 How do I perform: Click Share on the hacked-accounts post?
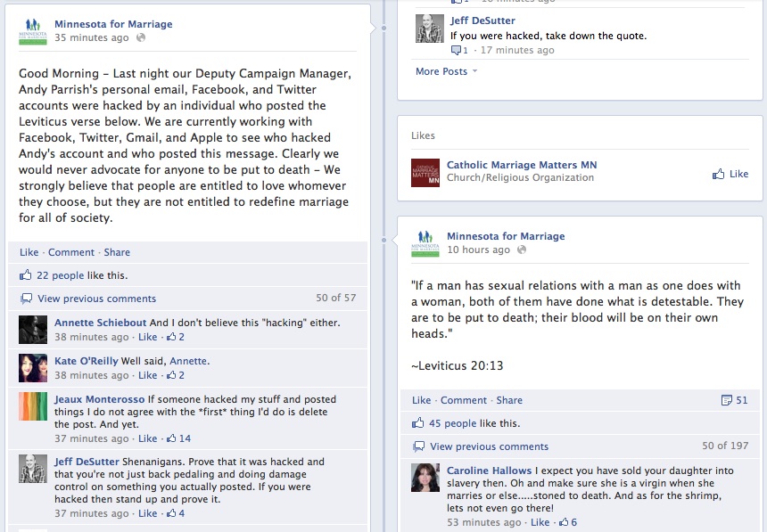click(117, 252)
